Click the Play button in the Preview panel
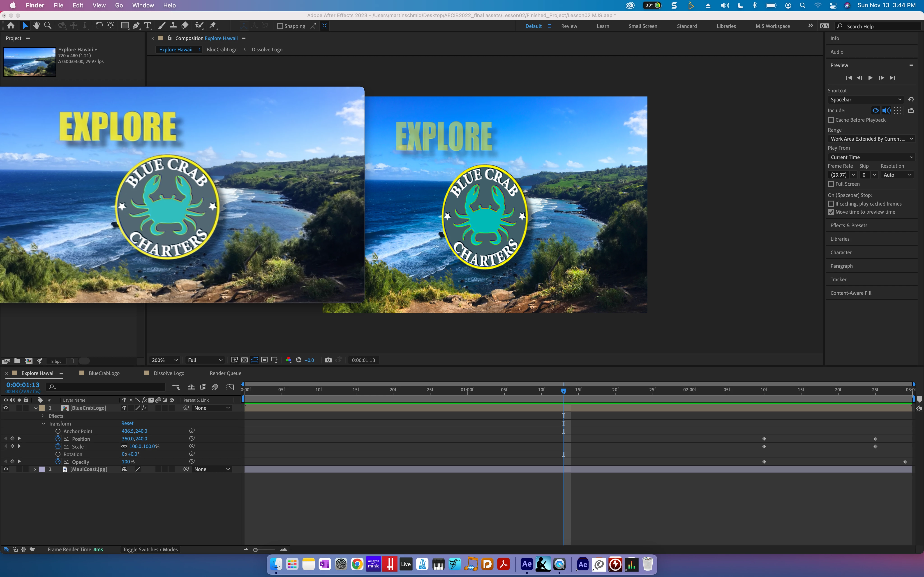The height and width of the screenshot is (577, 924). click(x=870, y=78)
